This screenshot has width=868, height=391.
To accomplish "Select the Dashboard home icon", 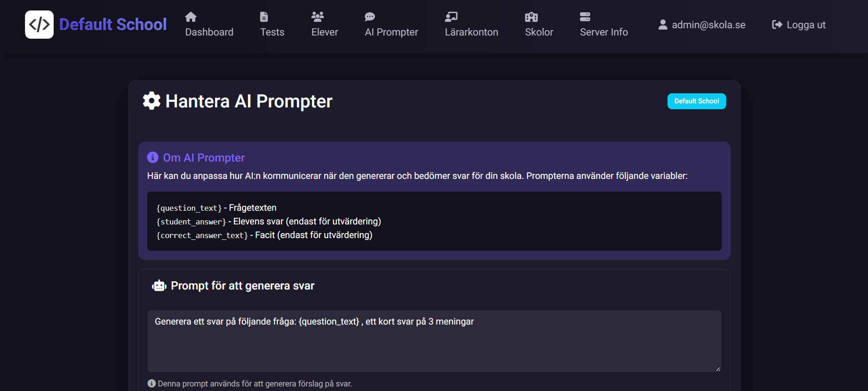I will point(191,16).
